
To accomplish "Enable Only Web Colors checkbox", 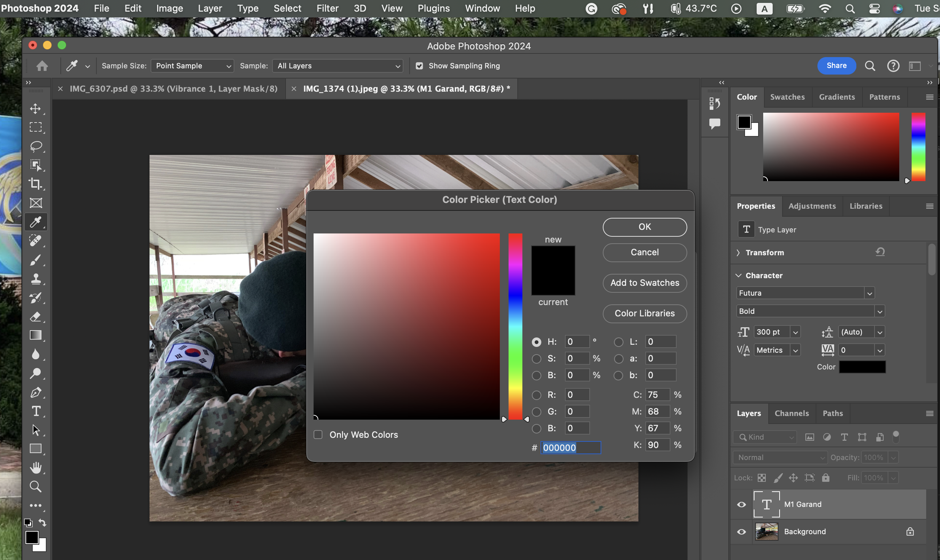I will pyautogui.click(x=318, y=435).
